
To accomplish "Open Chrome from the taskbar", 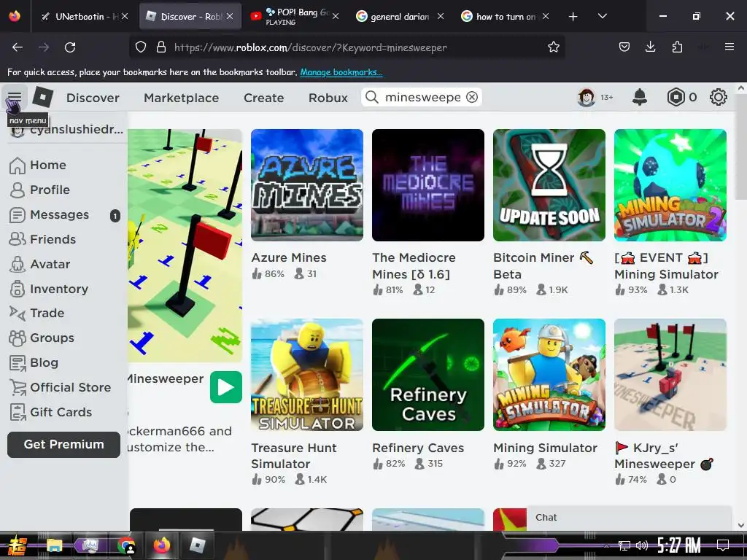I will point(125,545).
